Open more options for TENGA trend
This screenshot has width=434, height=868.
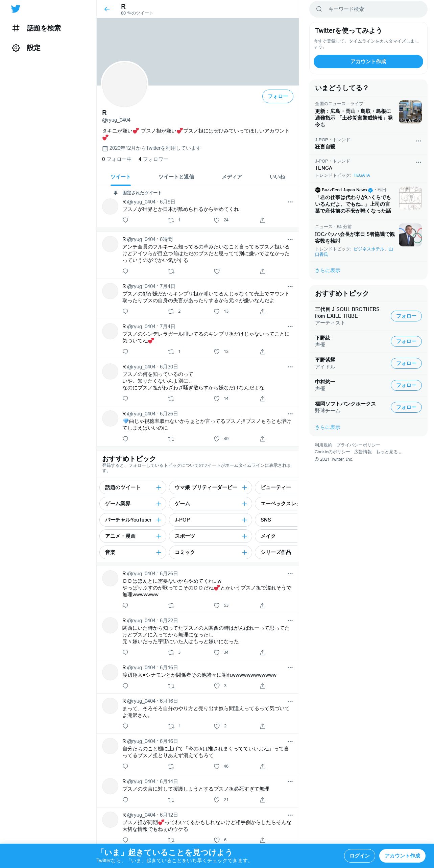click(x=418, y=162)
